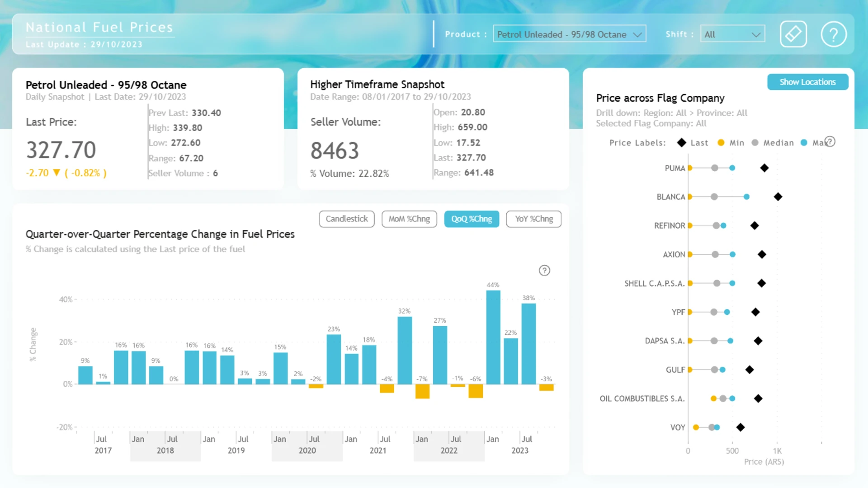This screenshot has height=488, width=868.
Task: Click the Show Locations button
Action: (807, 82)
